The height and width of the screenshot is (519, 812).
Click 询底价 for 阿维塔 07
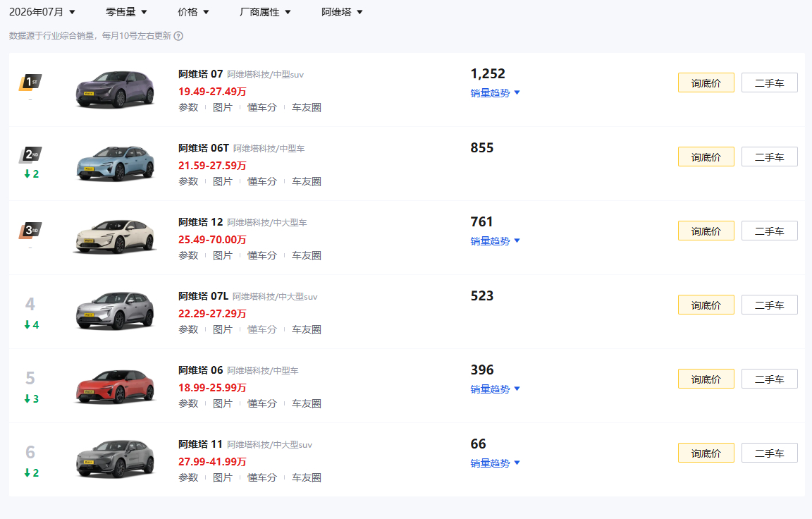point(706,83)
